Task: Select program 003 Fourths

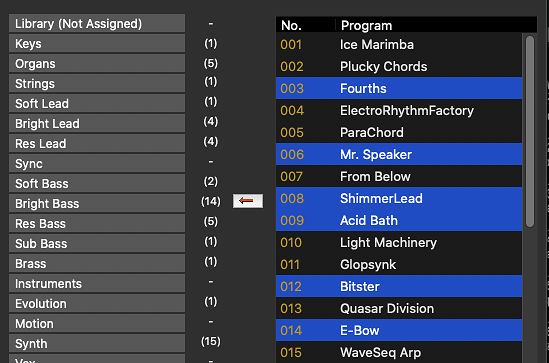Action: (399, 88)
